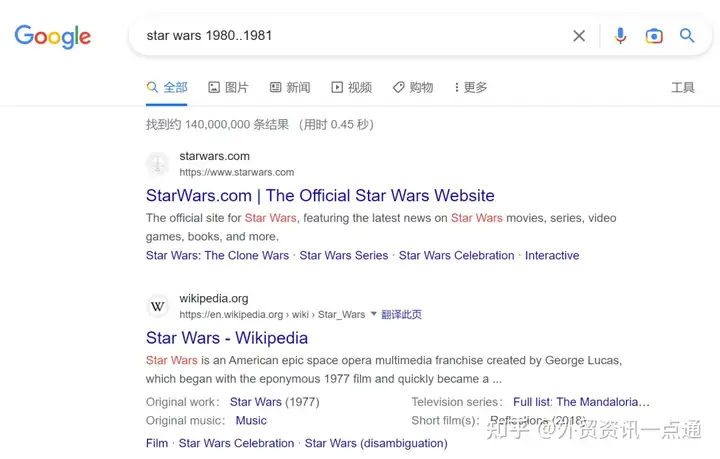Open the 购物 shopping tab
The width and height of the screenshot is (720, 459).
(x=413, y=87)
